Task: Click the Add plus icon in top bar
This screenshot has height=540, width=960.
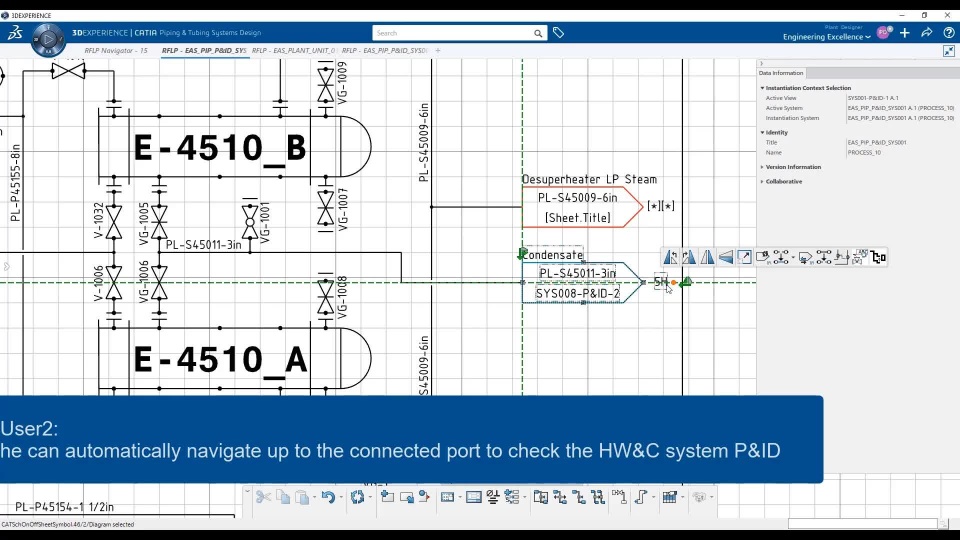Action: coord(905,32)
